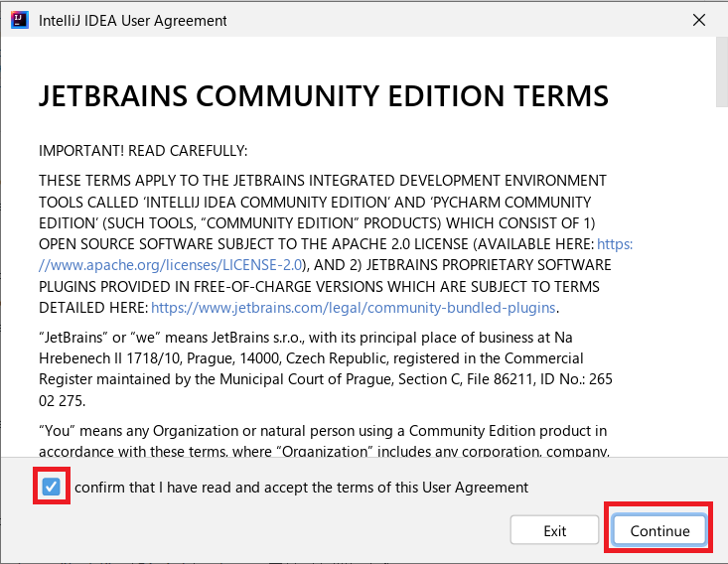
Task: Click the IntelliJ IDEA User Agreement title
Action: [133, 21]
